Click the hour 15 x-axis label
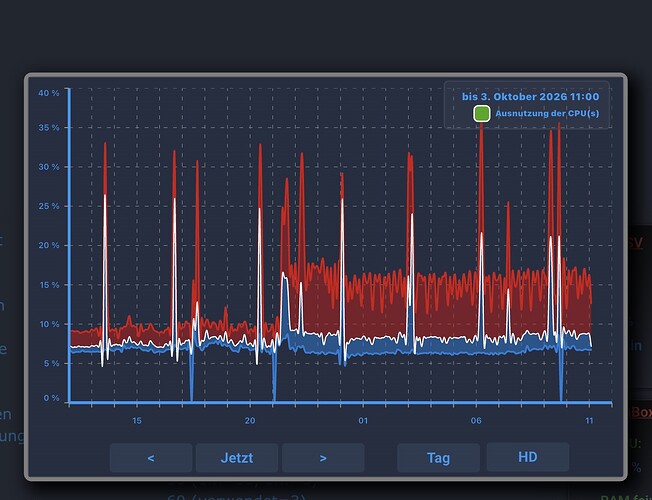The width and height of the screenshot is (652, 500). (137, 421)
